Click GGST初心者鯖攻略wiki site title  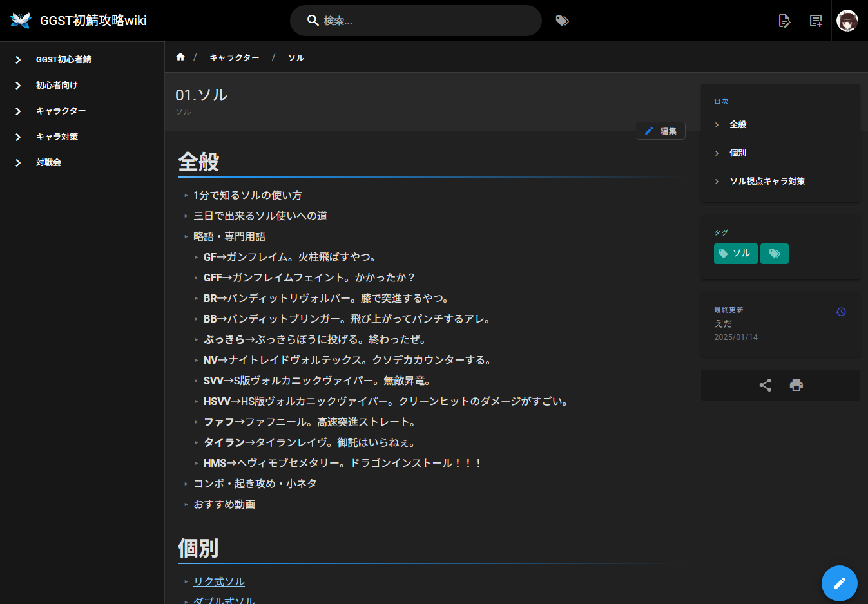coord(93,21)
